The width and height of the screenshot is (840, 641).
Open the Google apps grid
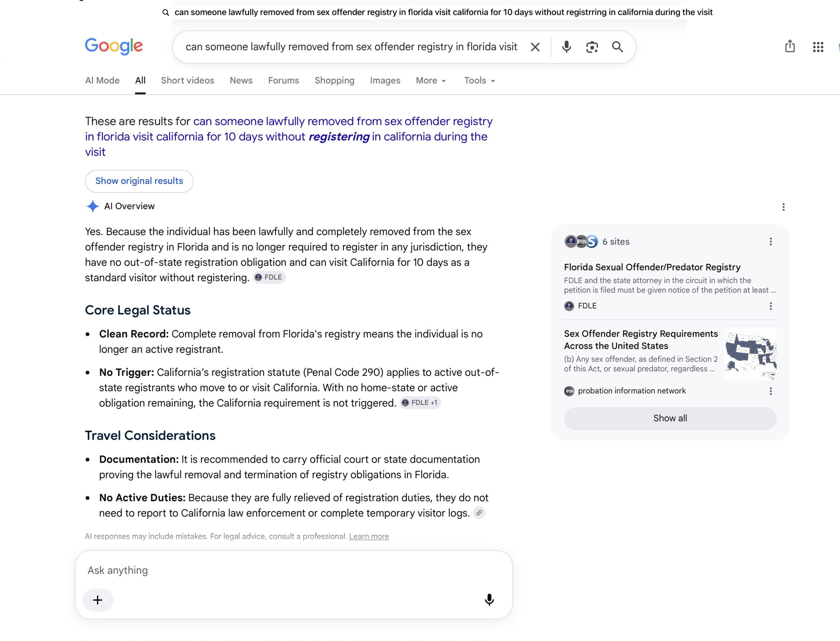tap(818, 47)
